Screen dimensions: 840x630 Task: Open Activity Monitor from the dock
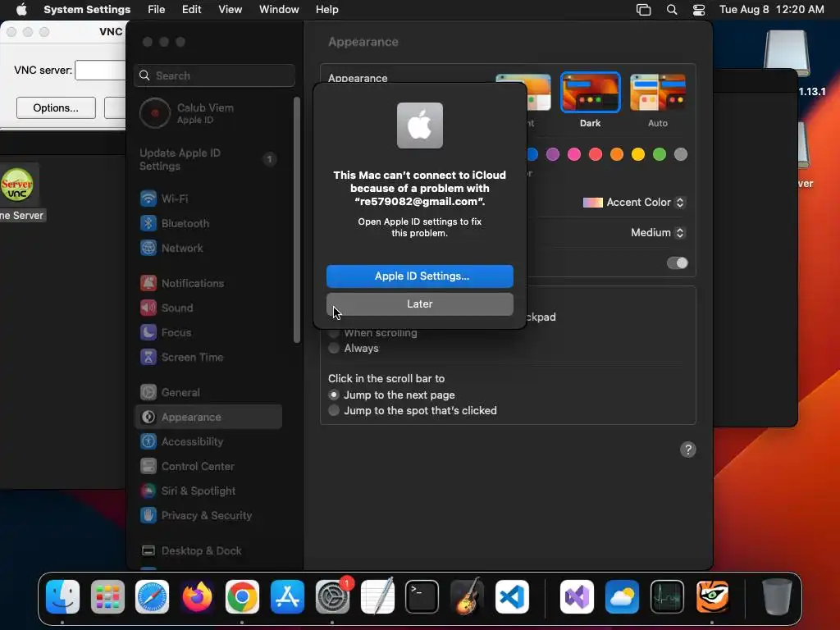pyautogui.click(x=667, y=596)
